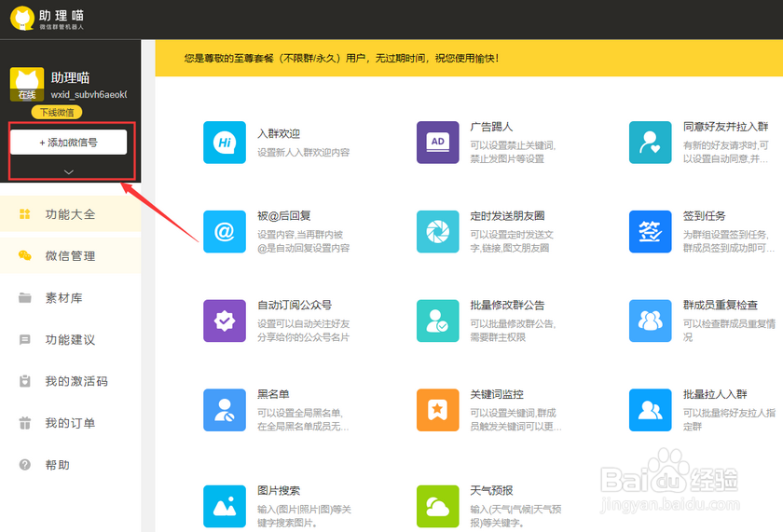This screenshot has height=532, width=783.
Task: Expand the account list chevron below 添加微信号
Action: pos(69,171)
